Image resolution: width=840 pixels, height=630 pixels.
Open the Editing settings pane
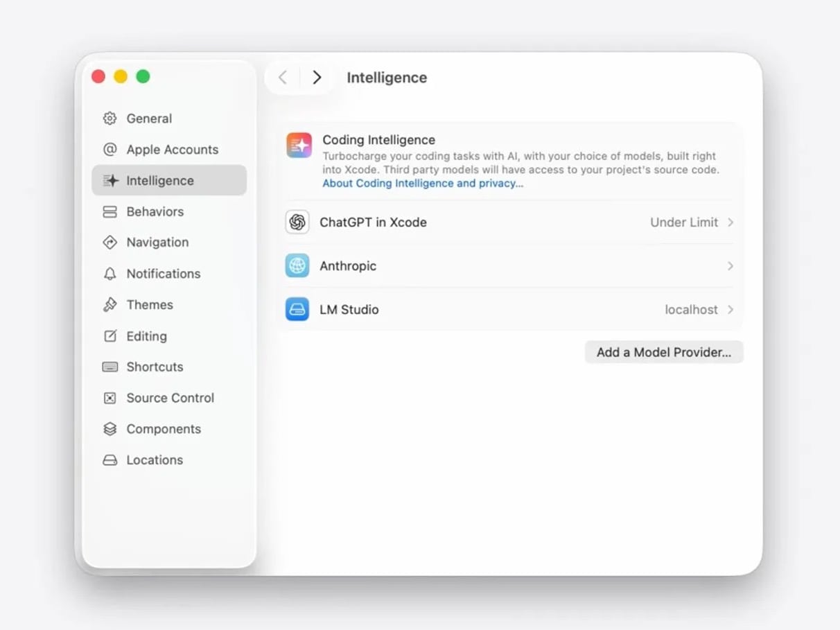point(146,336)
